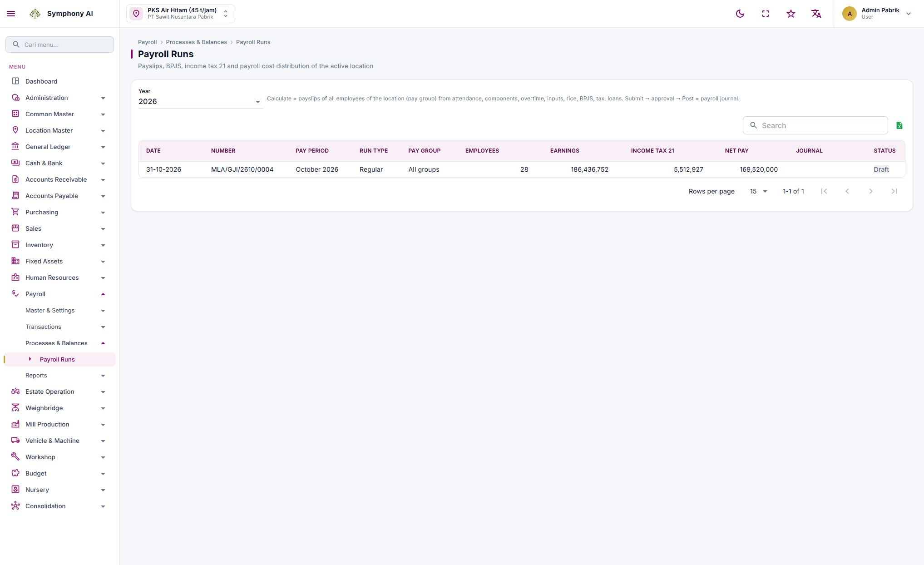Open Accounts Receivable menu

(59, 179)
